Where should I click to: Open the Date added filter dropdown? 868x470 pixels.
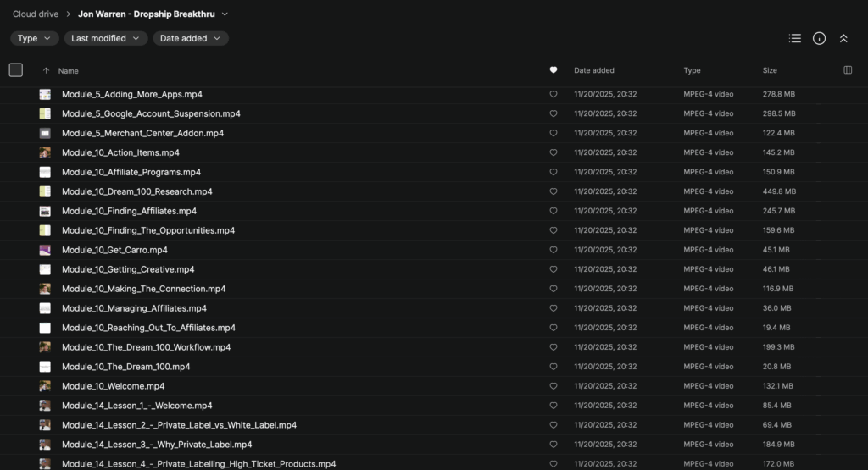[x=191, y=38]
